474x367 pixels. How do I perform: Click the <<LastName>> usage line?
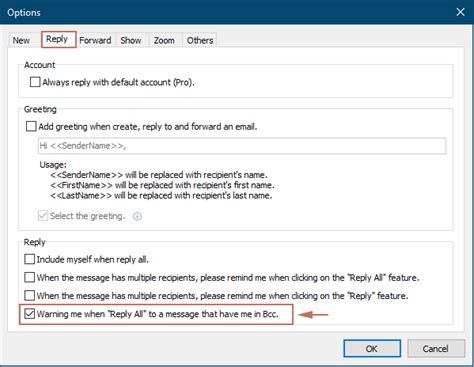161,195
